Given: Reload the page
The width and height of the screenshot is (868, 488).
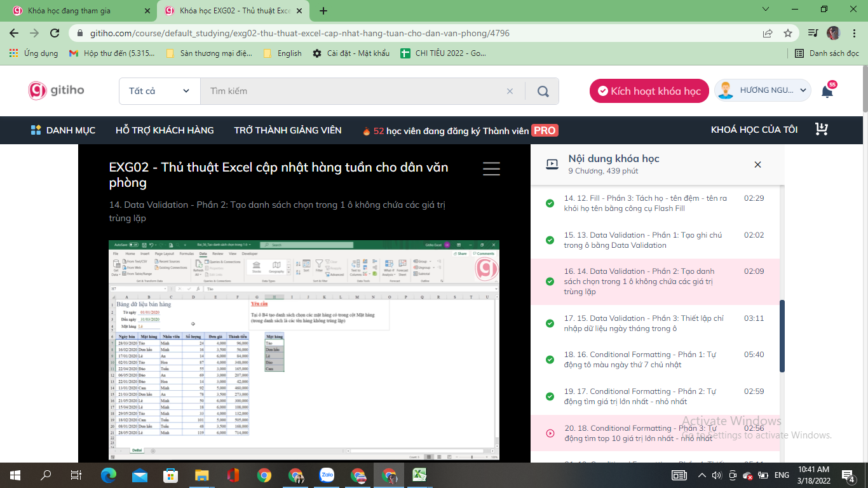Looking at the screenshot, I should [55, 33].
